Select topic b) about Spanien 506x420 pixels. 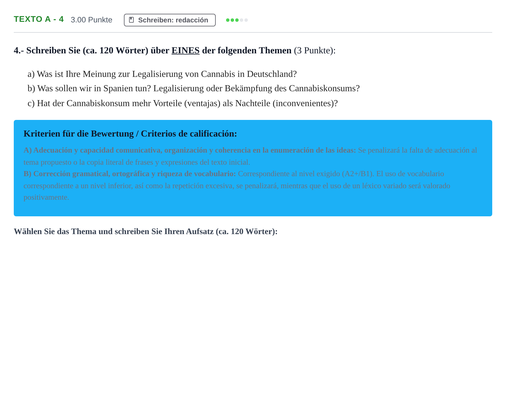[x=194, y=88]
